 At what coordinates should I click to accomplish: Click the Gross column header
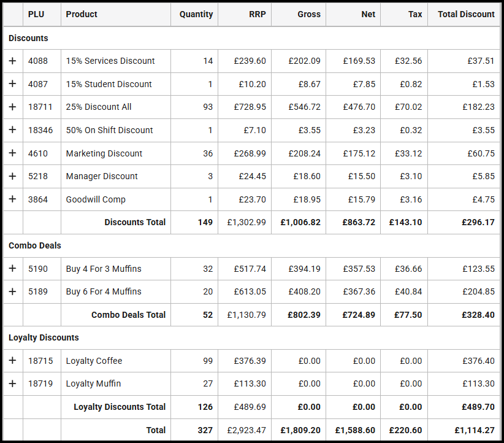(309, 14)
